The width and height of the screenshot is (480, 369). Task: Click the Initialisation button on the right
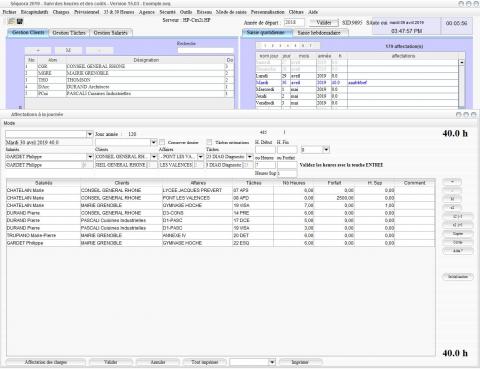458,277
